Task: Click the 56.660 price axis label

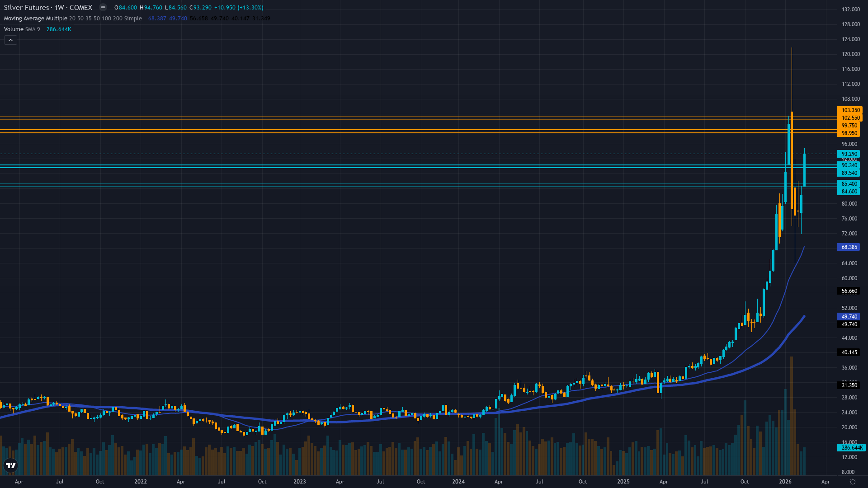Action: tap(849, 291)
